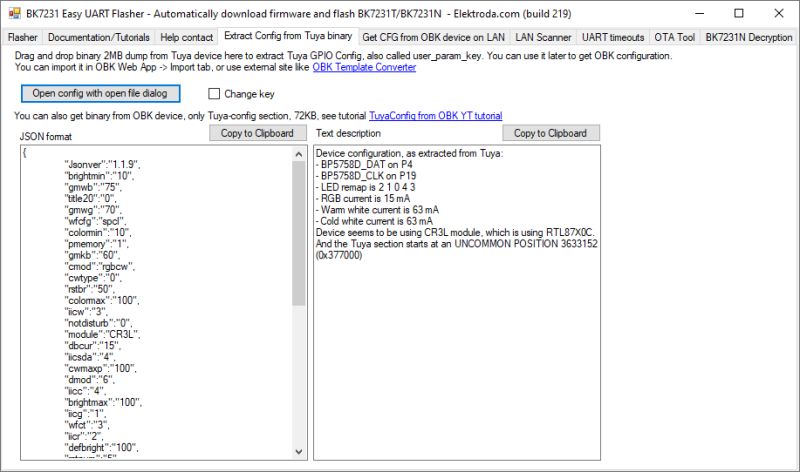Switch to the LAN Scanner tab
The width and height of the screenshot is (800, 472).
click(x=543, y=37)
